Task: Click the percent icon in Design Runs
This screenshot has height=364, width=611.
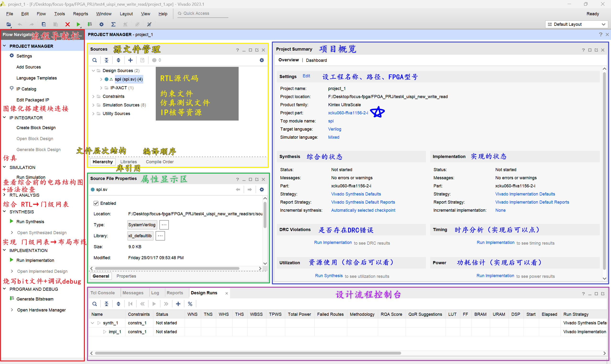Action: point(190,304)
